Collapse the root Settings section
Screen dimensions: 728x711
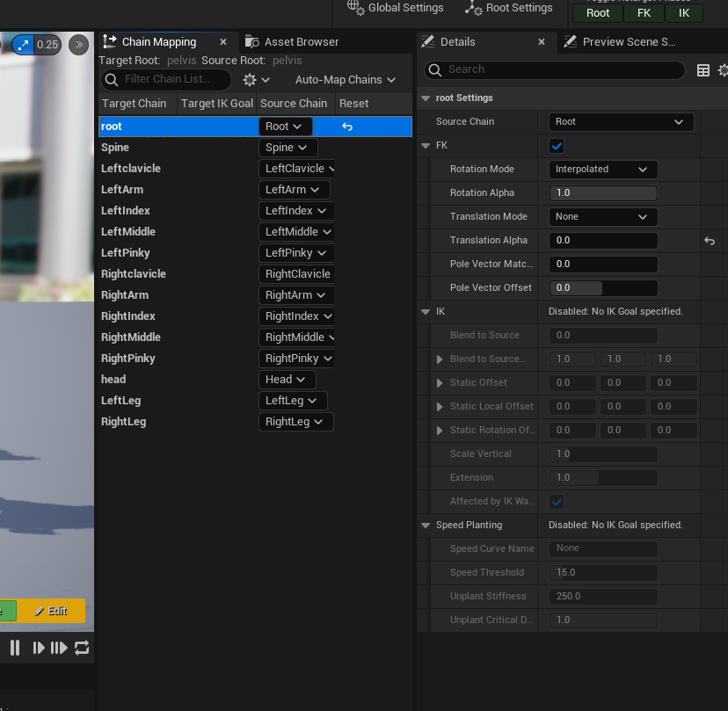click(x=426, y=98)
